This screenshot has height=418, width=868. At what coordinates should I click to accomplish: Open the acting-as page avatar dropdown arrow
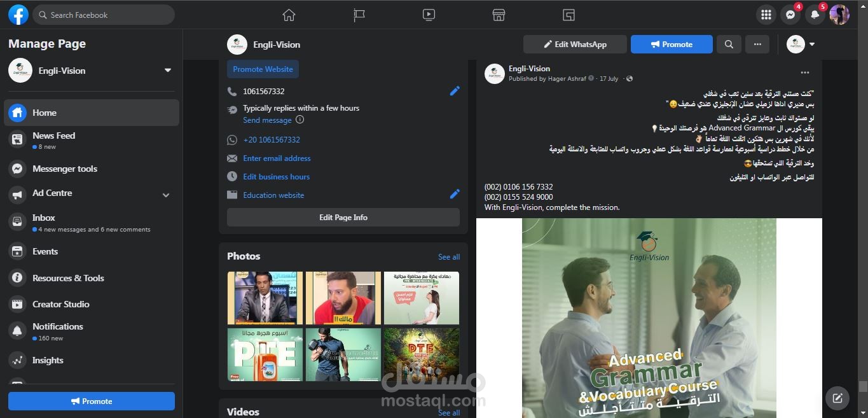point(812,45)
